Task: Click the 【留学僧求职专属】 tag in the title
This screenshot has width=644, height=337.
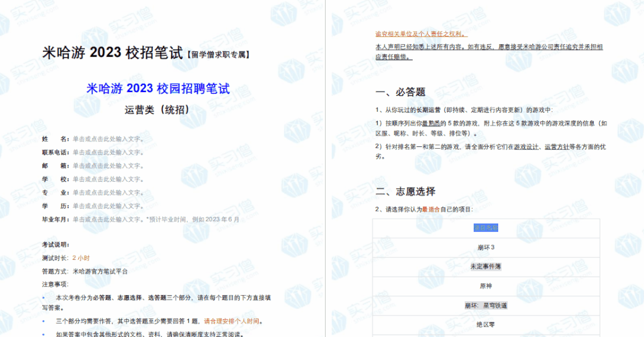Action: [x=218, y=54]
